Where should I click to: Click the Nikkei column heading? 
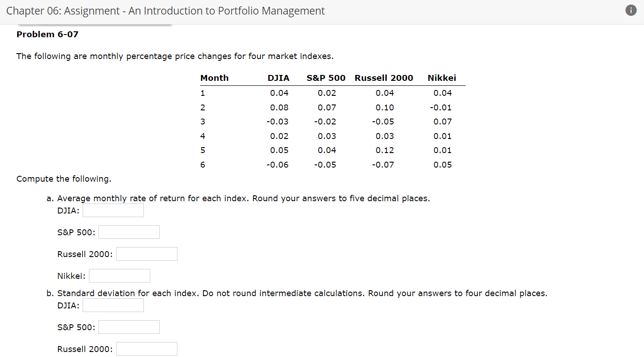(x=442, y=78)
